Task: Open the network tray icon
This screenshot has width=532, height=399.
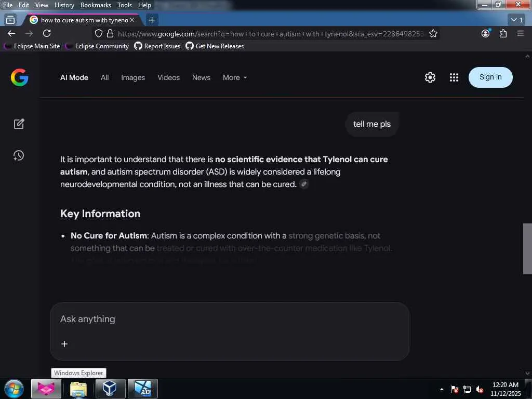Action: pos(467,389)
